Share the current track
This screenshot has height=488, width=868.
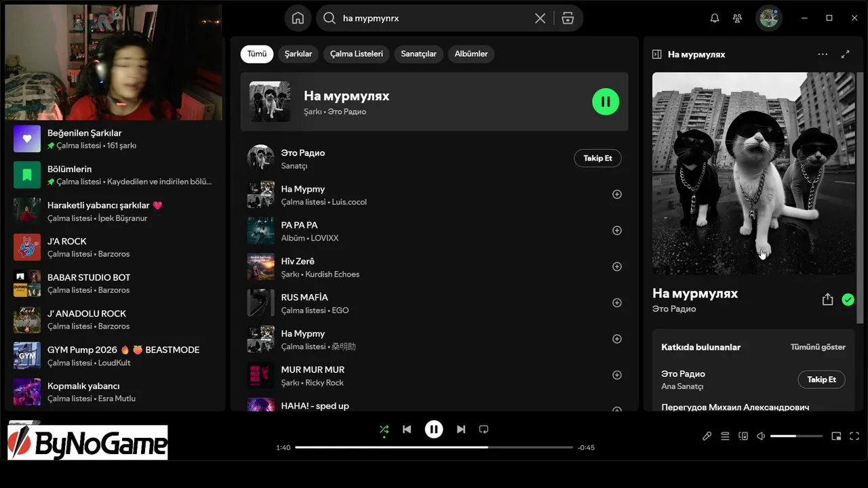(x=827, y=300)
